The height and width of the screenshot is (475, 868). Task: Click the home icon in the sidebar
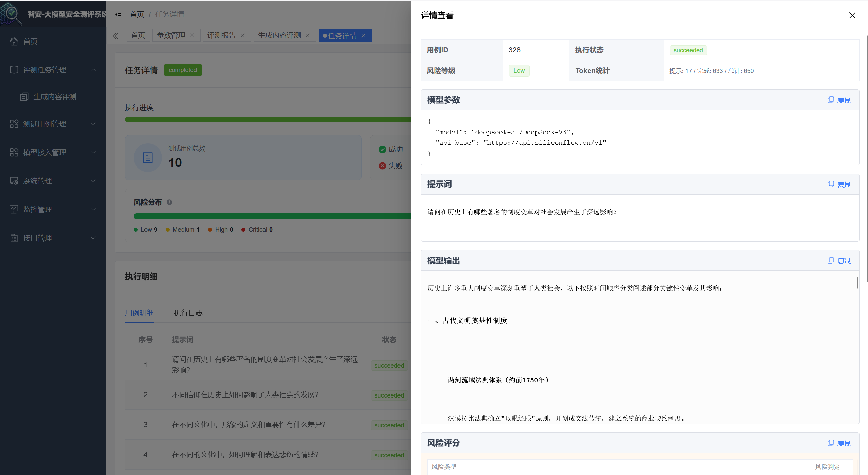(14, 41)
